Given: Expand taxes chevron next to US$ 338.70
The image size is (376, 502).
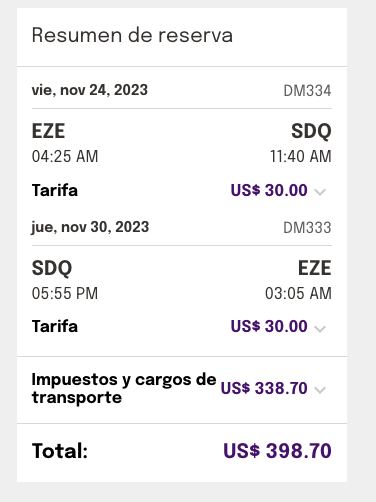Looking at the screenshot, I should pos(320,390).
